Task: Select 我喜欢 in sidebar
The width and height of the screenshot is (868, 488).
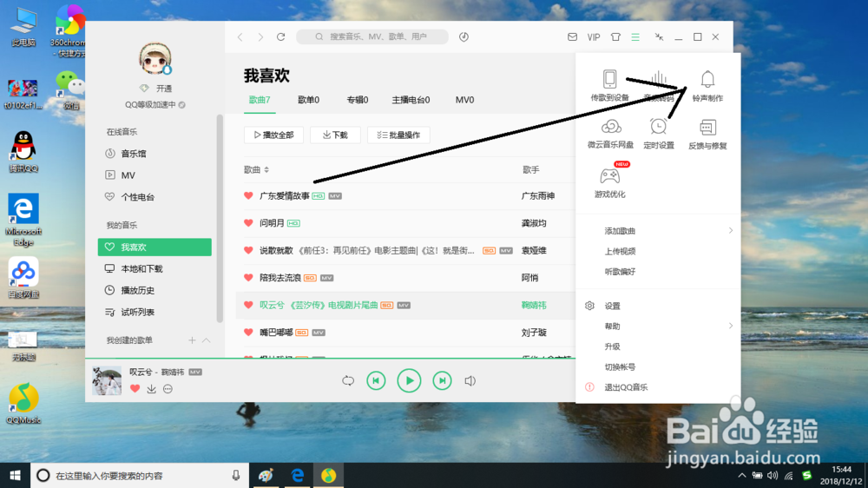Action: pyautogui.click(x=155, y=247)
